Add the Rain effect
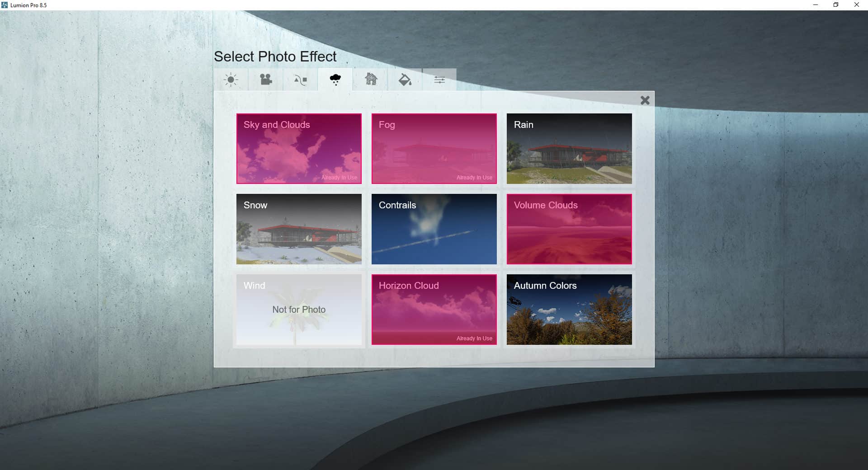Screen dimensions: 868x470 tap(569, 149)
